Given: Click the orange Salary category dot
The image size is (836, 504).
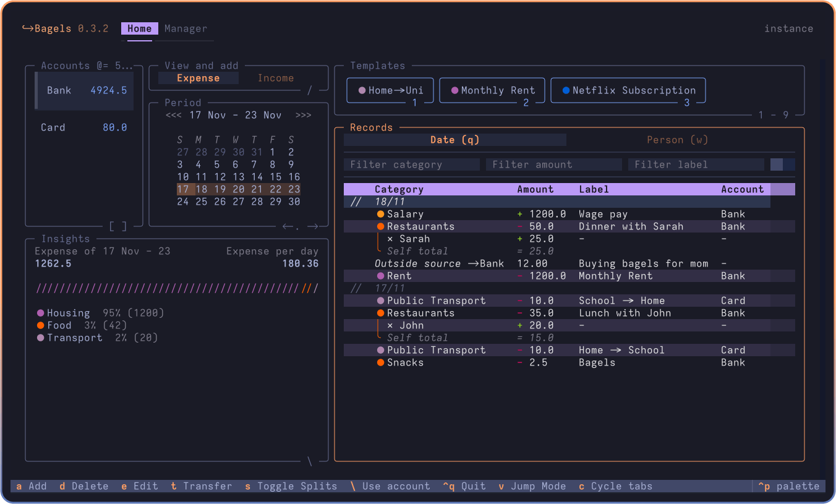Looking at the screenshot, I should pyautogui.click(x=381, y=214).
